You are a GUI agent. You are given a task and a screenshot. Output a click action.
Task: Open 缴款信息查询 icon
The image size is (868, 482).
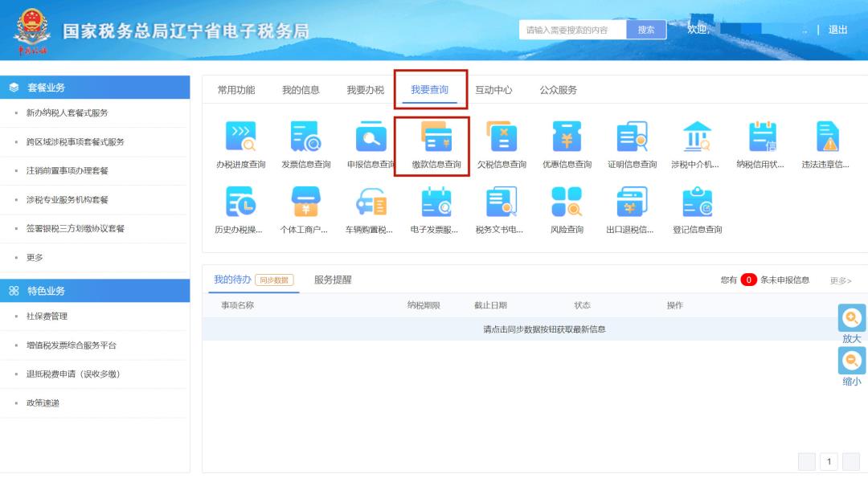click(436, 137)
